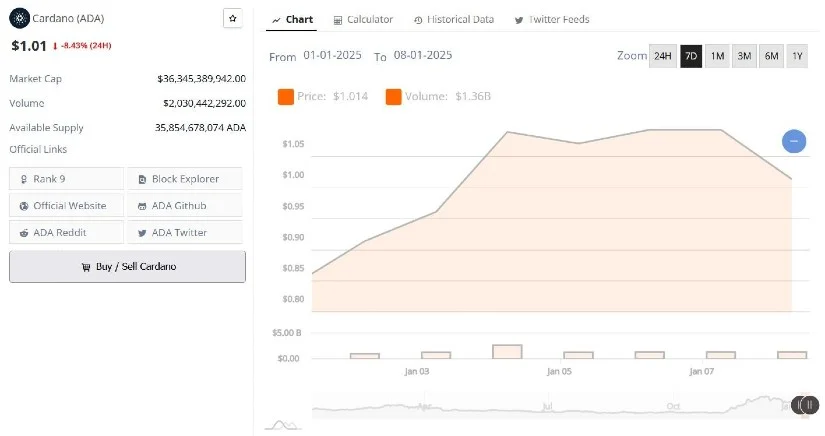825x436 pixels.
Task: Click the rank medal icon beside Rank 9
Action: pyautogui.click(x=24, y=179)
